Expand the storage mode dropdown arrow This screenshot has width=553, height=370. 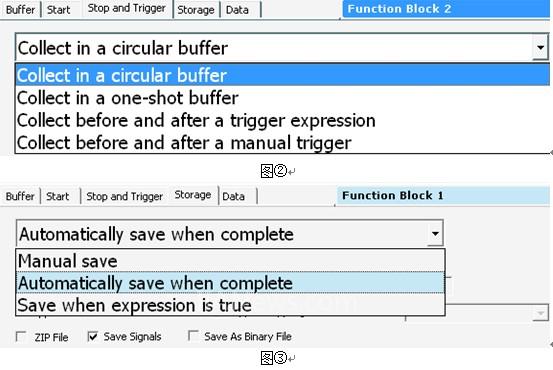435,233
